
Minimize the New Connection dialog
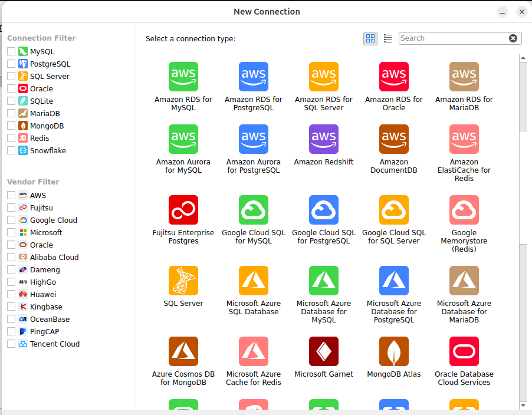[502, 12]
